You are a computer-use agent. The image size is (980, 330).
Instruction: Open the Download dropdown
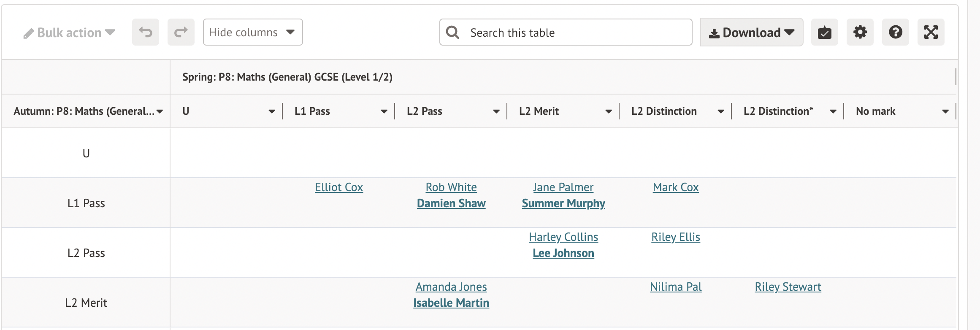click(751, 32)
